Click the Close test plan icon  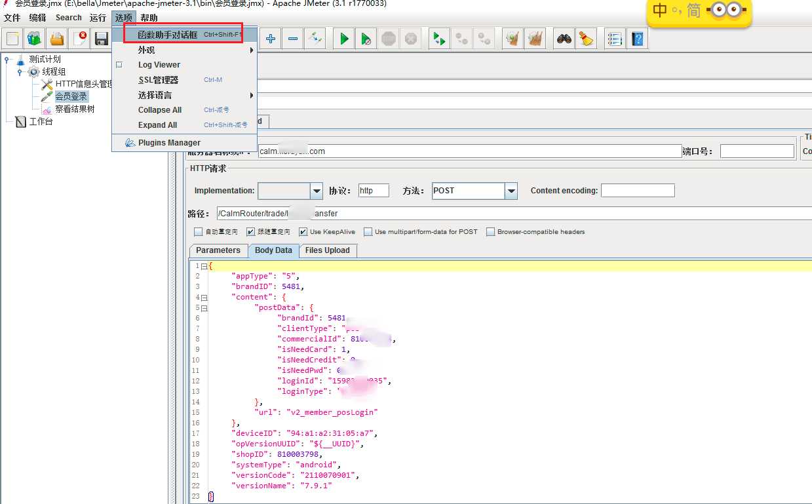pos(80,39)
